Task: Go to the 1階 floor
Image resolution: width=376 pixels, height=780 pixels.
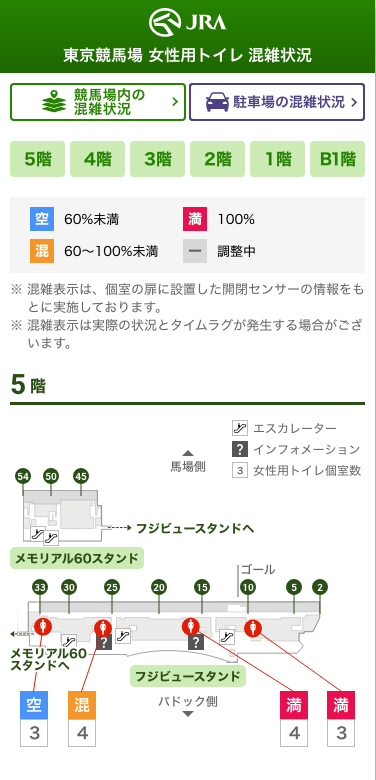Action: pyautogui.click(x=278, y=159)
